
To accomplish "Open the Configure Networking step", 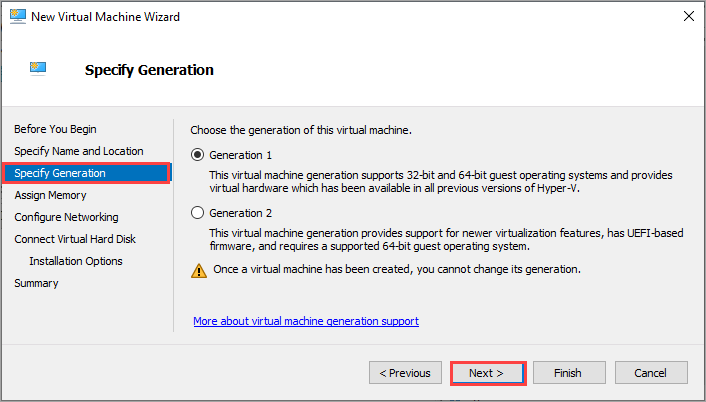I will (x=66, y=217).
